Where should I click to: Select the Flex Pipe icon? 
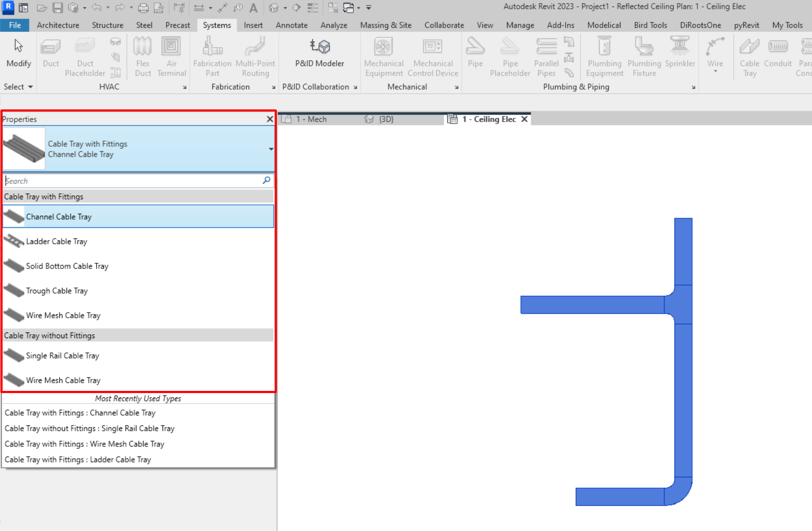pos(569,72)
